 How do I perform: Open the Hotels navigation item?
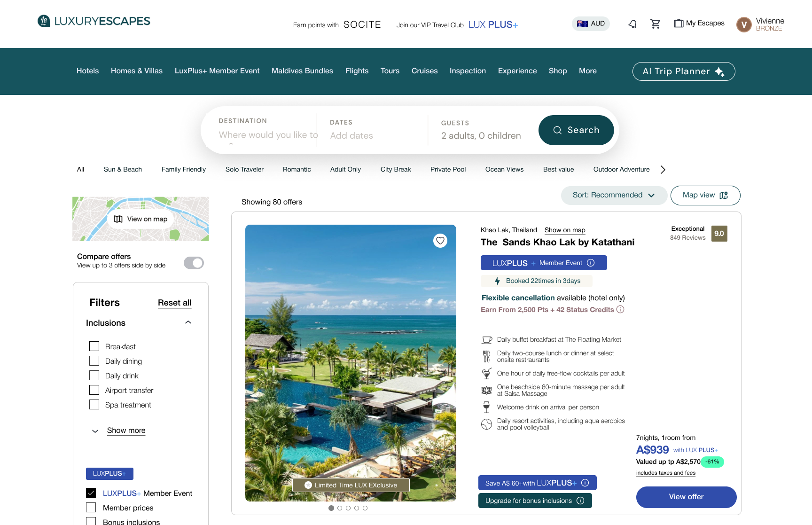(x=88, y=71)
